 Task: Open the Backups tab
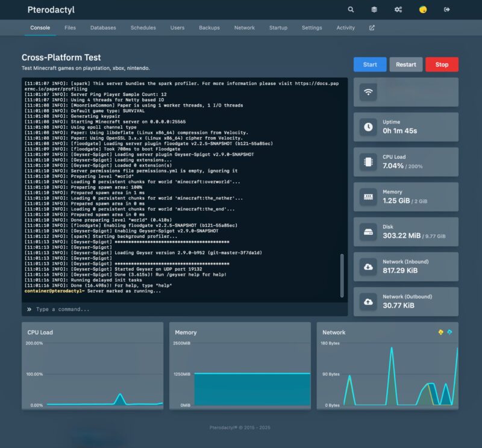[209, 28]
